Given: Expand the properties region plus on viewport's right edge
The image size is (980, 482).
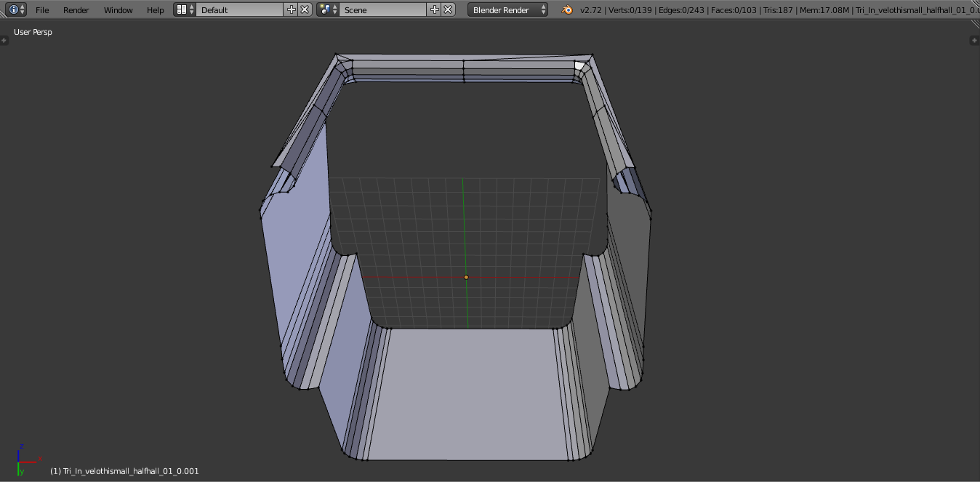Looking at the screenshot, I should click(x=975, y=40).
